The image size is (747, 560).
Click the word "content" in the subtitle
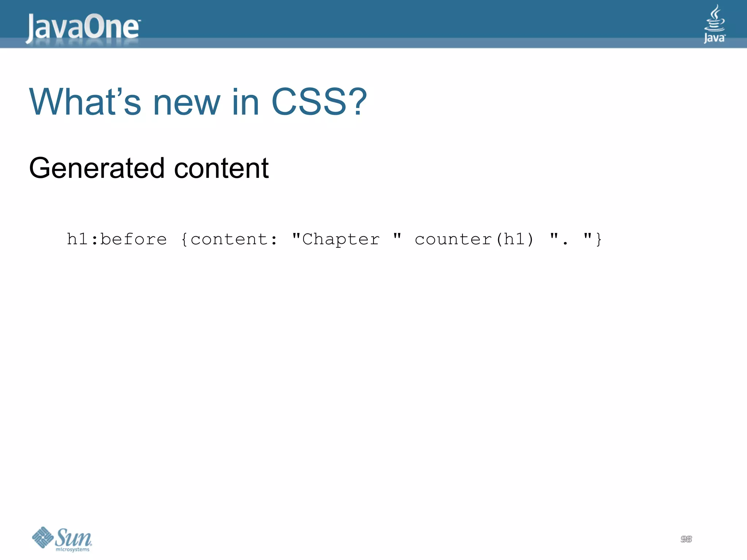[221, 168]
